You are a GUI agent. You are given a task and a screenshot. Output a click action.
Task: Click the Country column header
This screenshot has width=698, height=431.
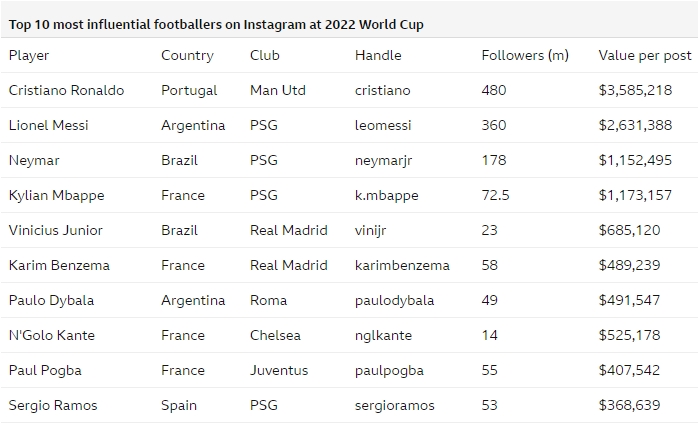[187, 56]
